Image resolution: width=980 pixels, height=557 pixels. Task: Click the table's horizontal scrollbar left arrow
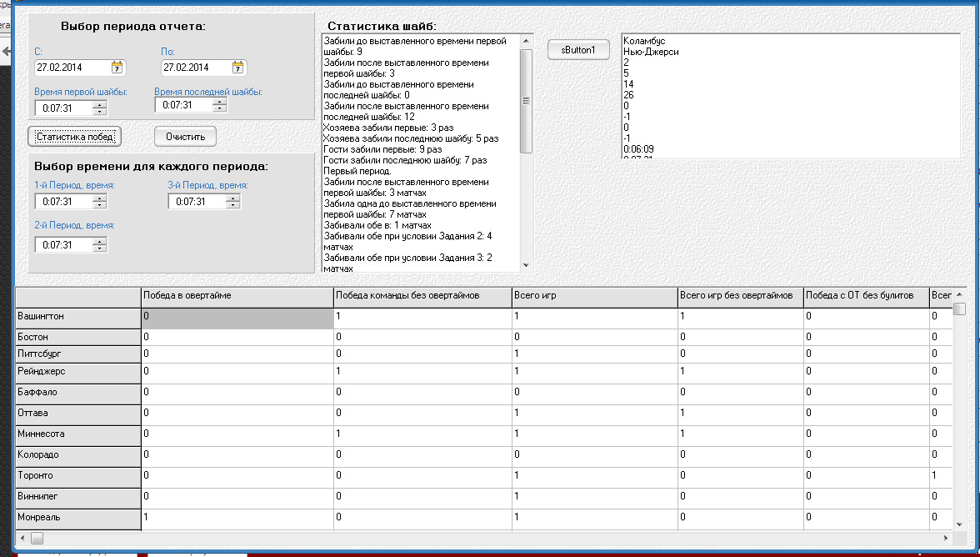[x=22, y=538]
